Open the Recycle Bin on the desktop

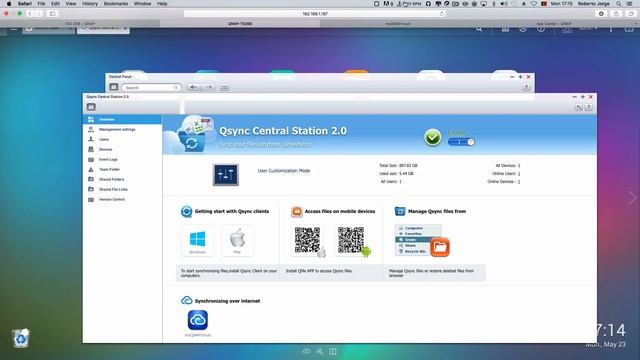click(20, 338)
